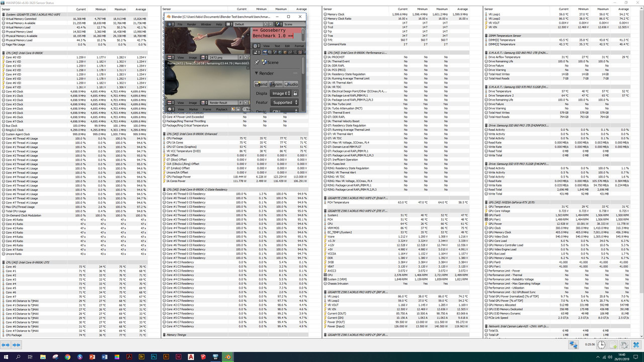The width and height of the screenshot is (644, 362).
Task: Click Blender F fake-user button beside 2472.png
Action: (240, 57)
